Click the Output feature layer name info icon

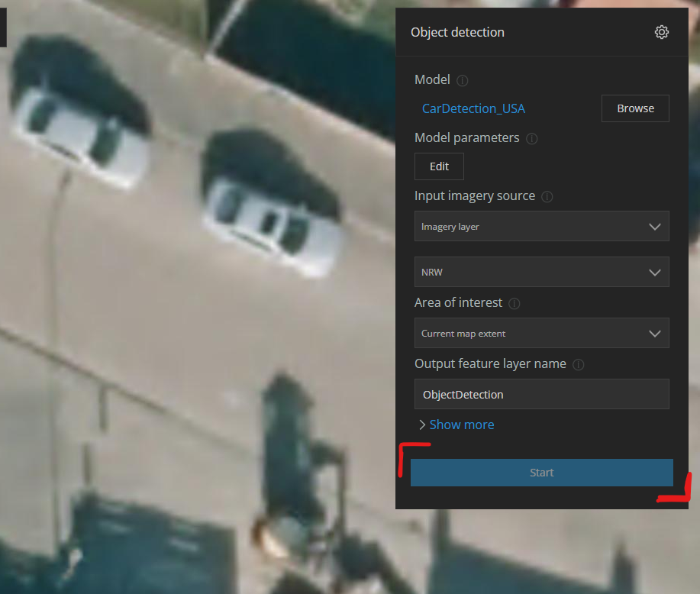click(x=579, y=364)
